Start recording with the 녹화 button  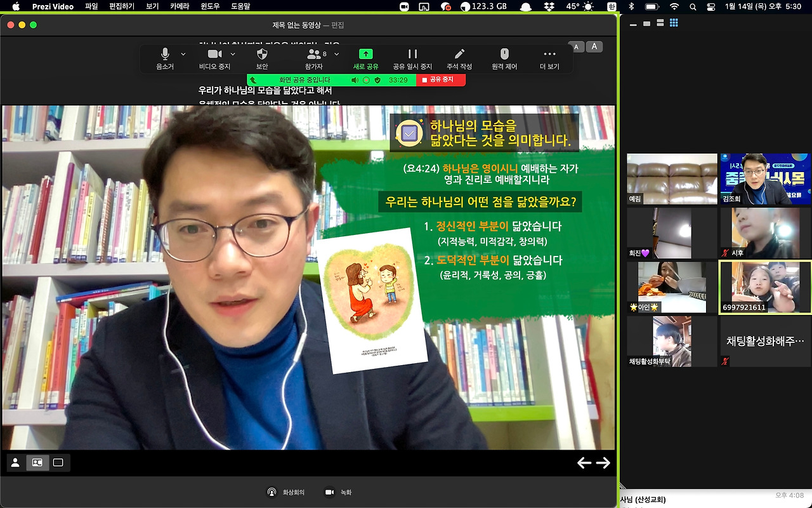(x=338, y=492)
